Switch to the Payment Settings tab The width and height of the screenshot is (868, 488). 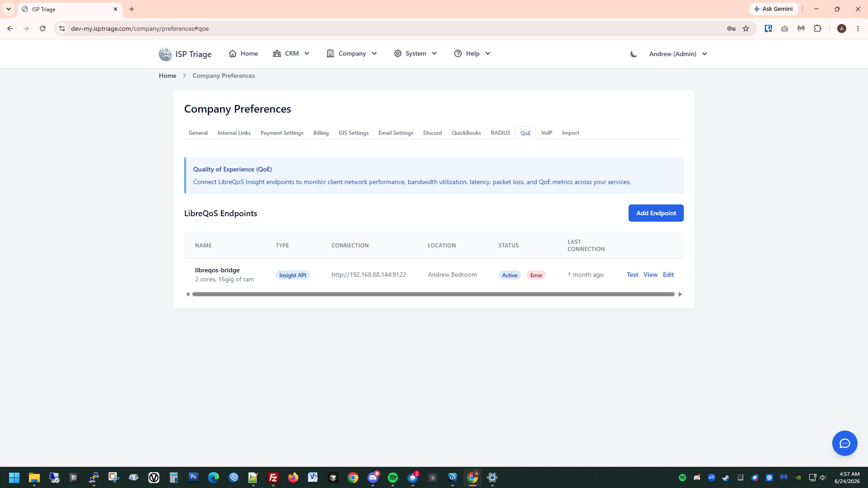pos(282,133)
